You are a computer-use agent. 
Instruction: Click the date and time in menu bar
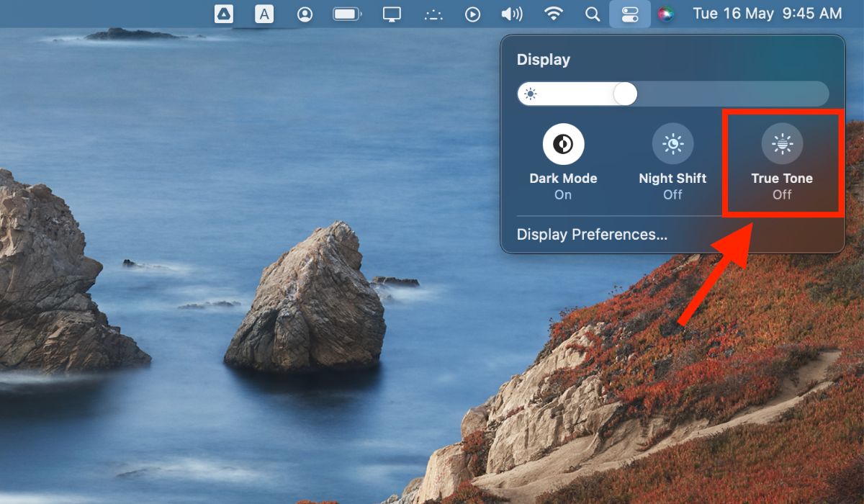click(x=767, y=14)
